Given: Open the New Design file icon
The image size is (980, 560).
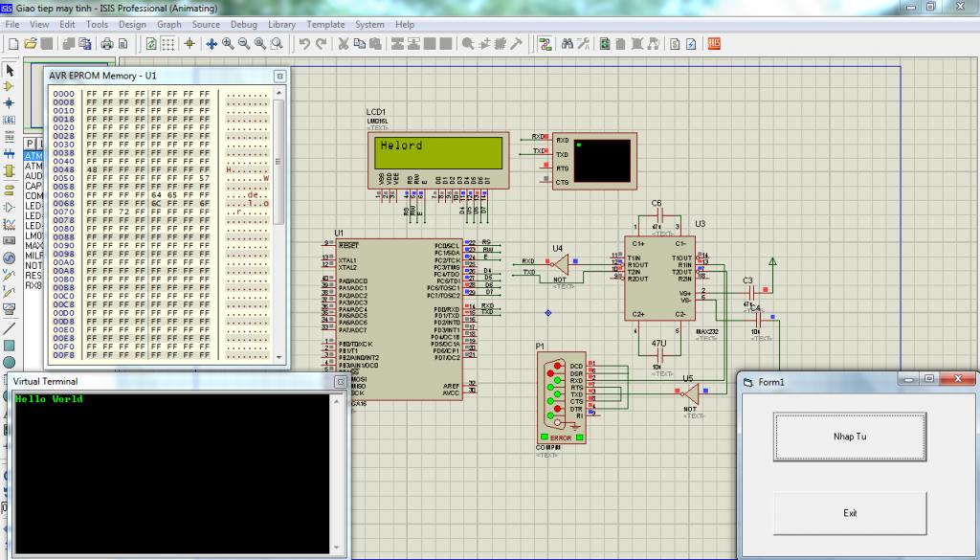Looking at the screenshot, I should tap(13, 43).
